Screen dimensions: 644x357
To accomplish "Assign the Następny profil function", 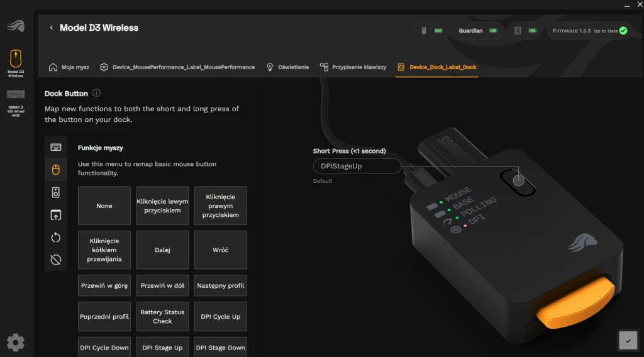I will [x=220, y=285].
